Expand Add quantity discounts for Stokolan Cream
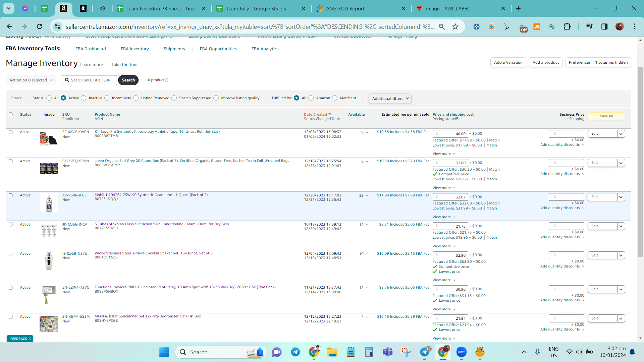The width and height of the screenshot is (644, 362). 562,237
